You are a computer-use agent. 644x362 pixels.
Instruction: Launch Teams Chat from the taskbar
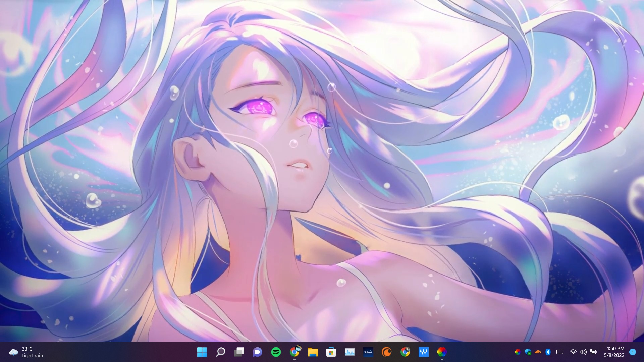257,352
